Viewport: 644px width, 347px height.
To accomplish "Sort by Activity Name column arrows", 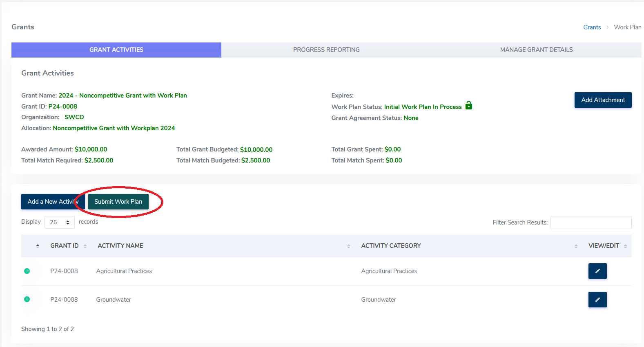I will point(348,246).
